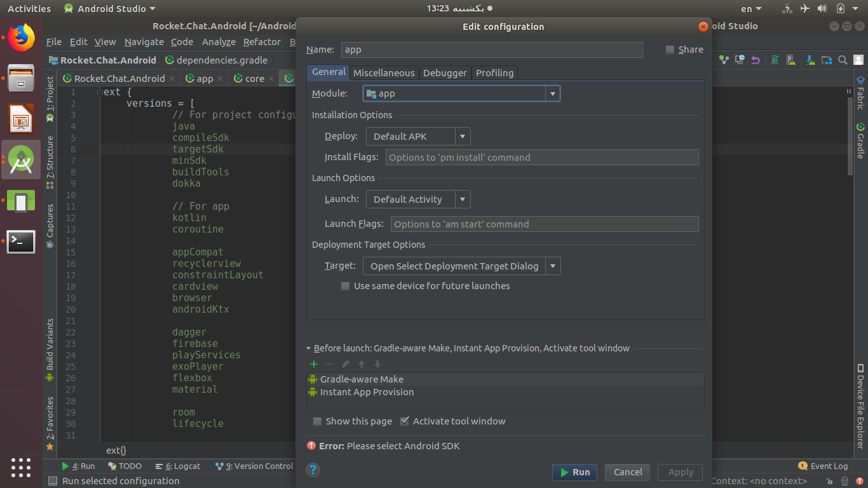Switch to the Miscellaneous tab
This screenshot has height=488, width=868.
[x=384, y=72]
